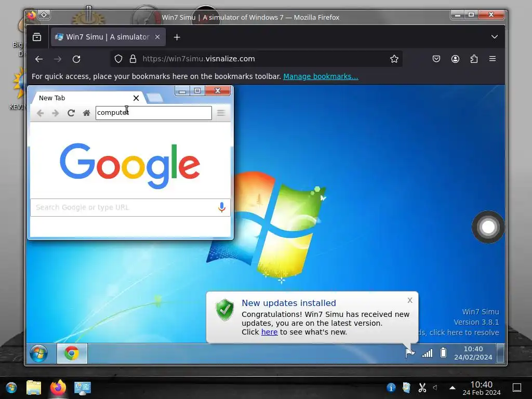The width and height of the screenshot is (532, 399).
Task: Open Firefox hamburger application menu
Action: 493,59
